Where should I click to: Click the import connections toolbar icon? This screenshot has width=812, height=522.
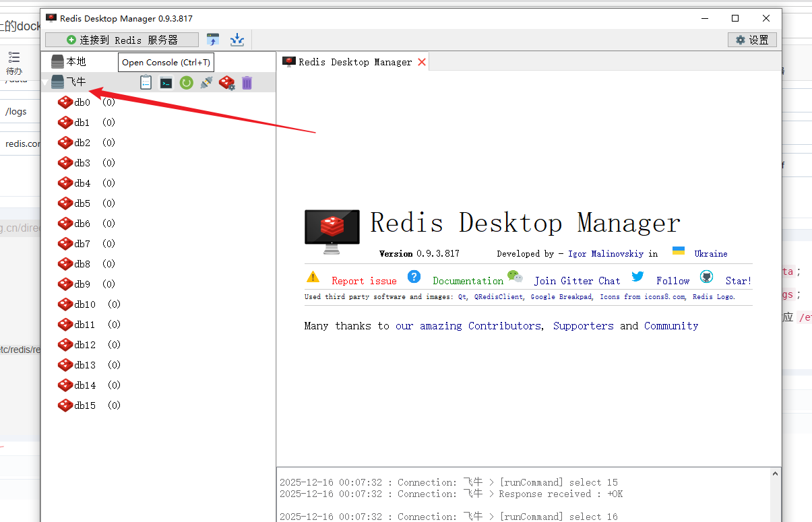(x=213, y=40)
